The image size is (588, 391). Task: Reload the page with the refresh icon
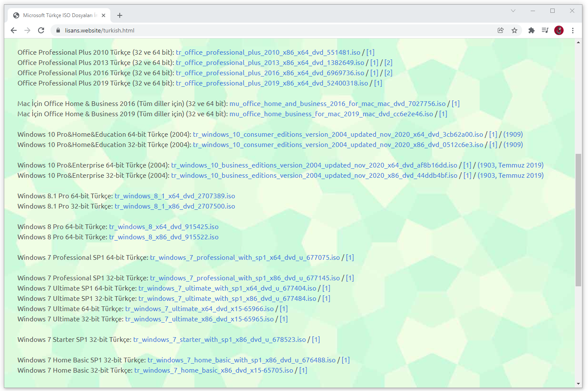(41, 30)
